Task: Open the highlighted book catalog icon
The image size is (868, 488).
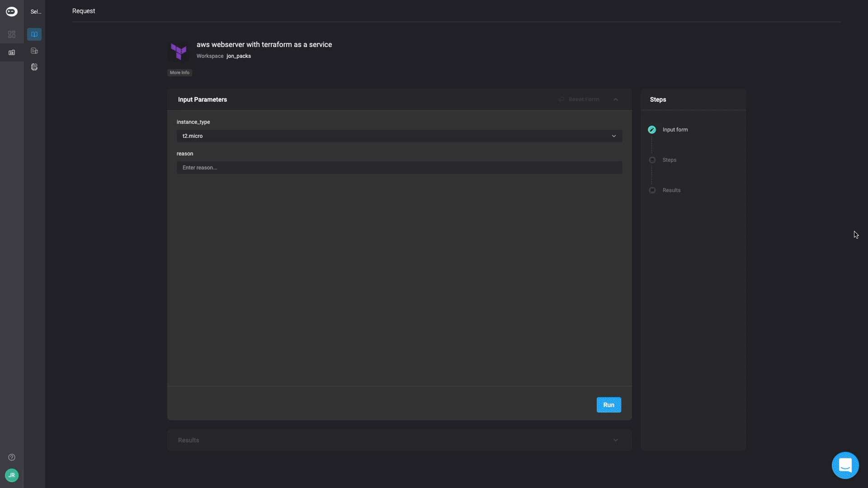Action: pyautogui.click(x=34, y=34)
